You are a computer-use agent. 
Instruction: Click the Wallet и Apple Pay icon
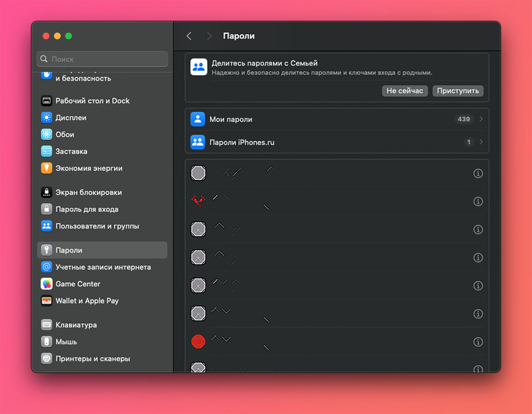point(46,301)
